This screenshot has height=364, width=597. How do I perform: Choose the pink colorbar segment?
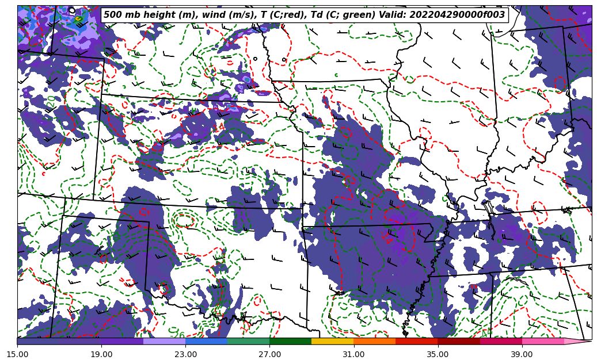click(x=542, y=341)
